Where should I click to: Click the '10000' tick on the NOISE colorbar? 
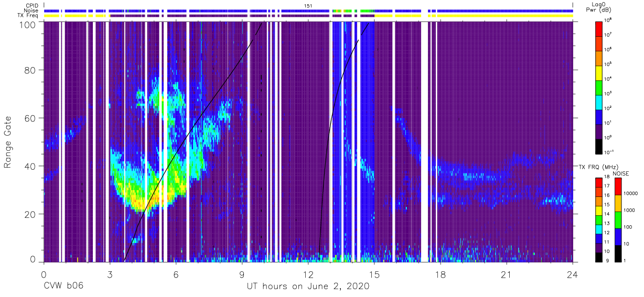click(x=631, y=194)
